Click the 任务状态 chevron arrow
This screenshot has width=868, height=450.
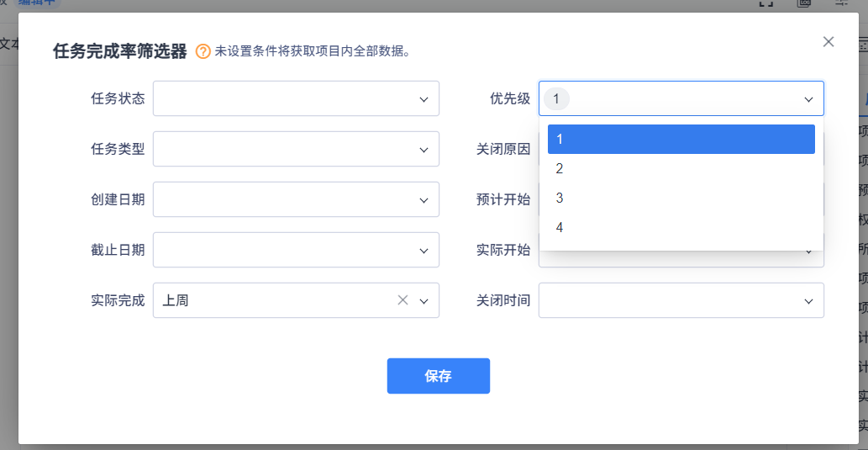point(424,98)
